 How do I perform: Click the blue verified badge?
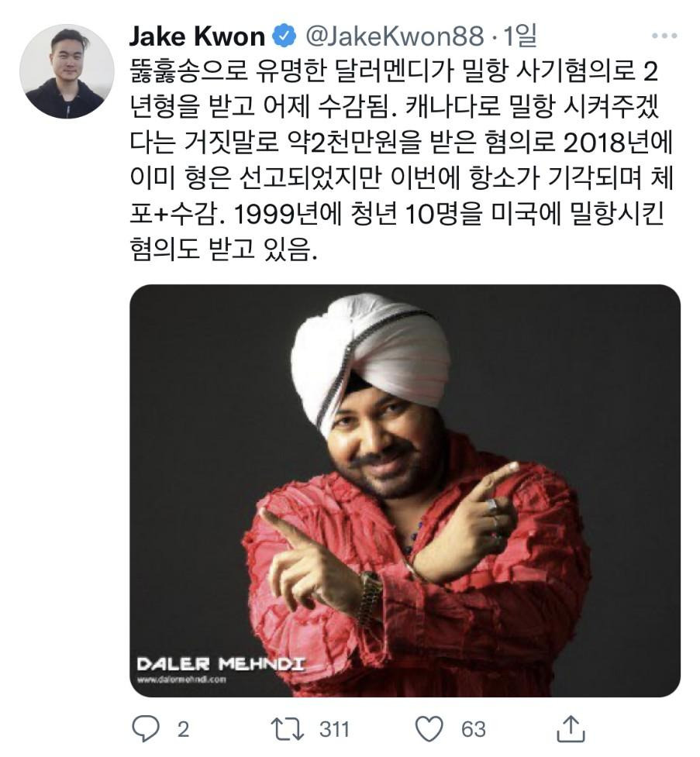click(284, 36)
